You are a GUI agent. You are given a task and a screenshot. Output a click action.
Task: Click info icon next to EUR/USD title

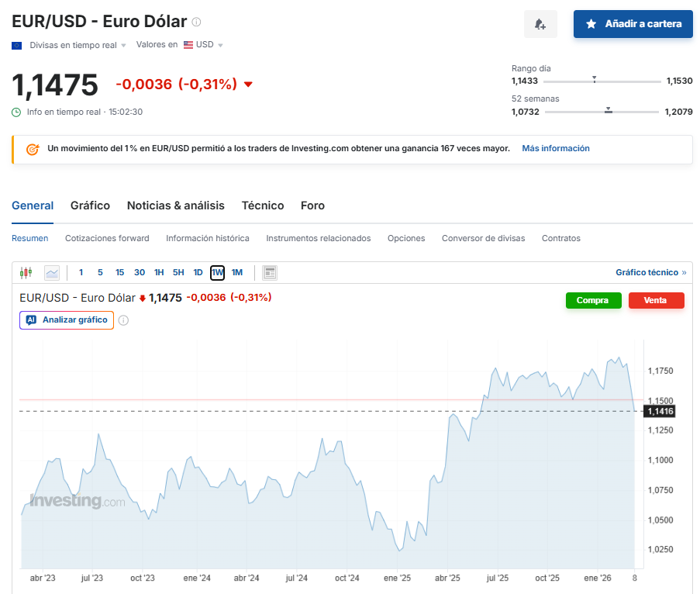click(x=196, y=22)
